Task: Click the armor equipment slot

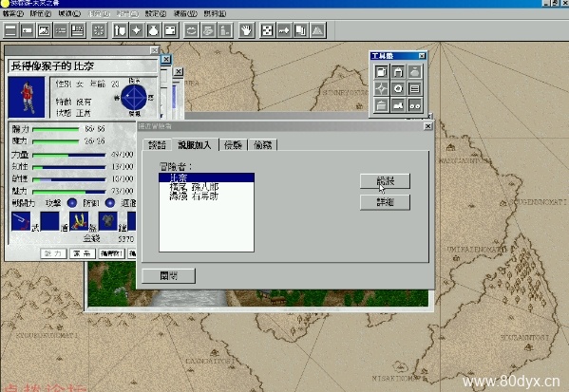Action: click(x=107, y=221)
